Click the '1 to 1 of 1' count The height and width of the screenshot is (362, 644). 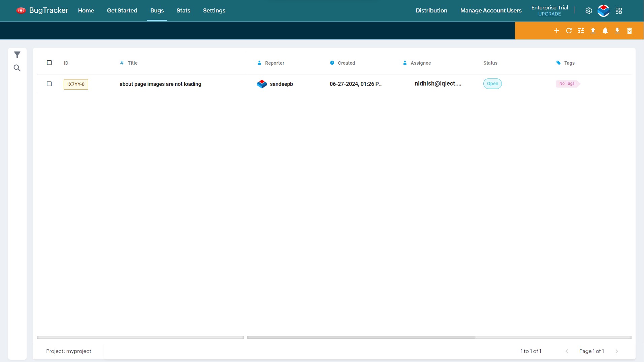point(530,351)
